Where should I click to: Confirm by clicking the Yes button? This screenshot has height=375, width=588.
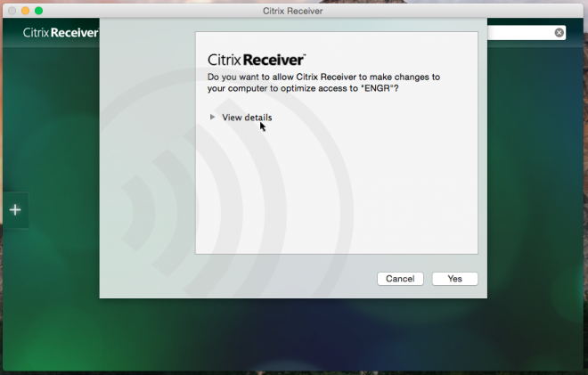455,279
